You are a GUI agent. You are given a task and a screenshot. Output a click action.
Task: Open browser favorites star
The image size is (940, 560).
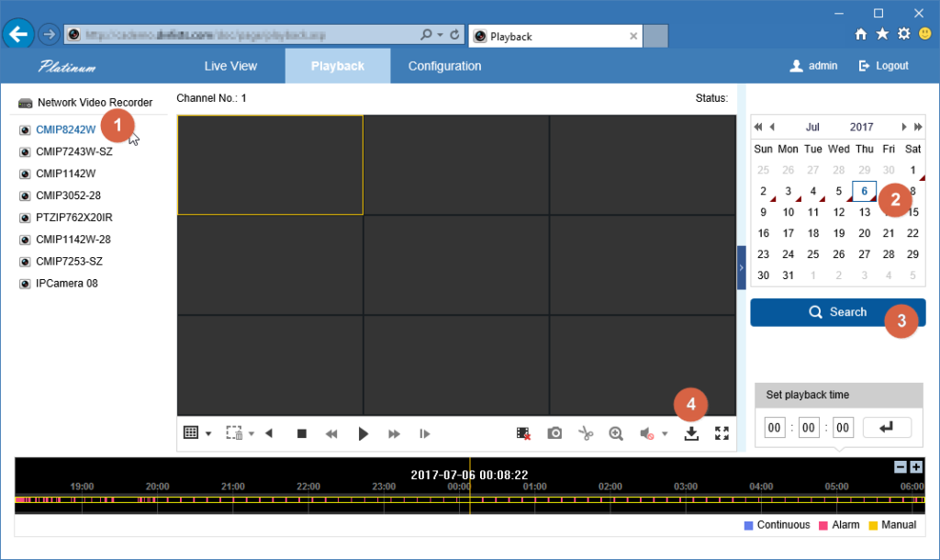(882, 34)
